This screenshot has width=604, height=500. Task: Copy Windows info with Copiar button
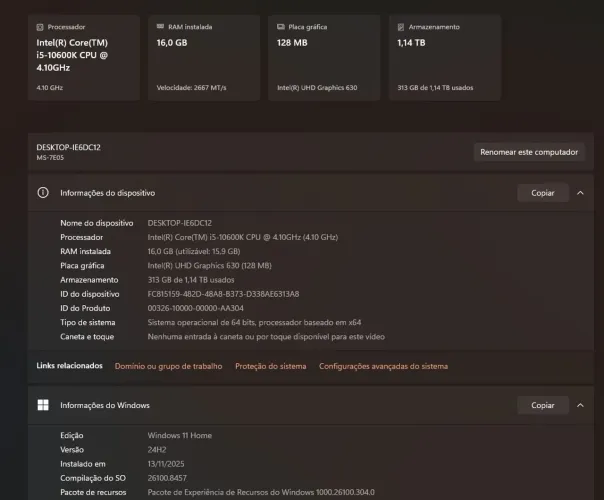(543, 405)
